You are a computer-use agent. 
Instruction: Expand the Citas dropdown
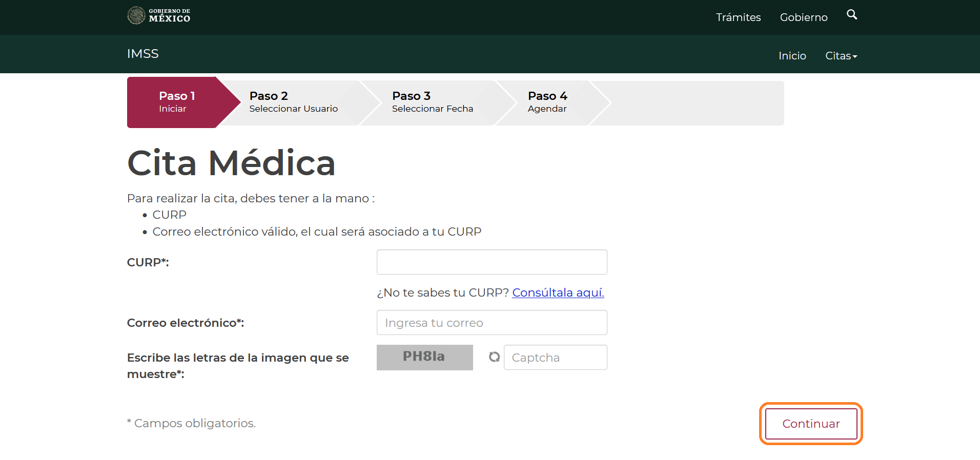pos(841,56)
